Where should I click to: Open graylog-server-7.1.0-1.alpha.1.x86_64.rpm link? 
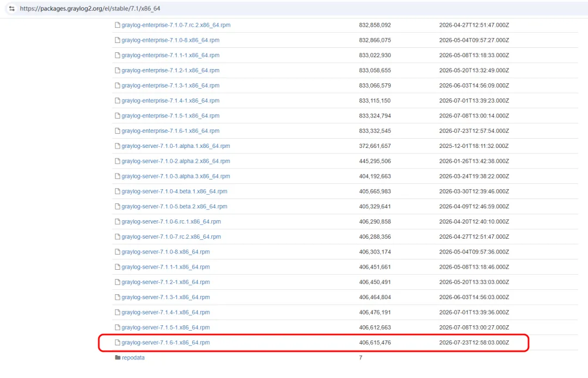pyautogui.click(x=175, y=146)
